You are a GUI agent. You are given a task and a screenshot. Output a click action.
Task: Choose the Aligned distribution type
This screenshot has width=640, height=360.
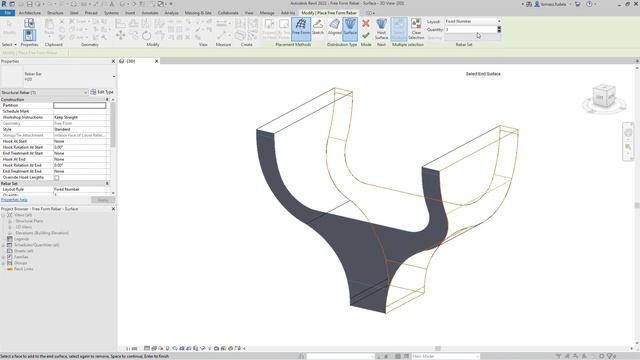coord(334,27)
